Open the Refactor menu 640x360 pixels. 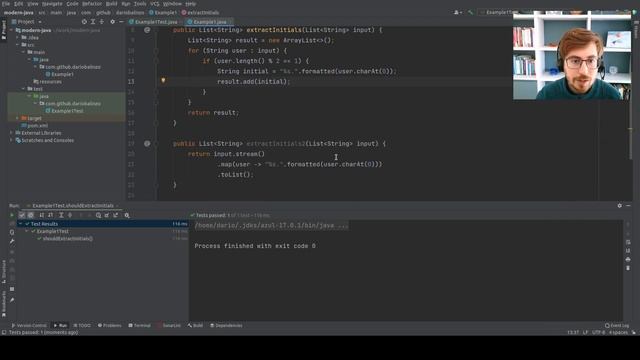tap(92, 4)
